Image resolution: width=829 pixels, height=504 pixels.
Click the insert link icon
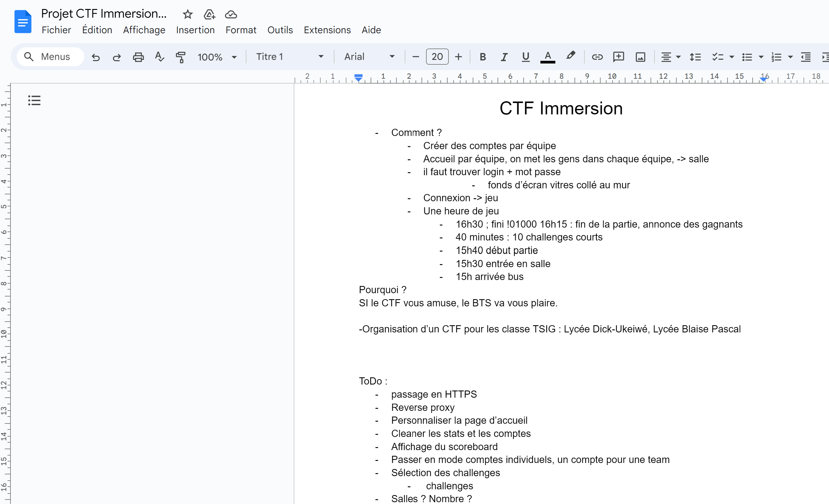tap(597, 57)
